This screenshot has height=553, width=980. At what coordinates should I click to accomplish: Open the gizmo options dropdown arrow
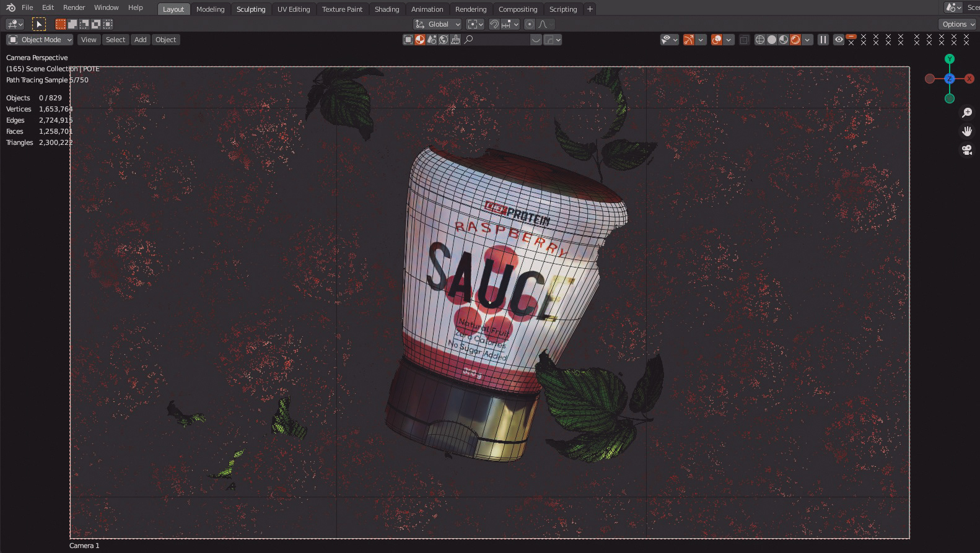701,40
